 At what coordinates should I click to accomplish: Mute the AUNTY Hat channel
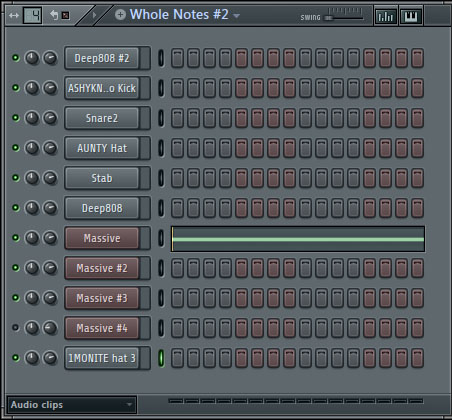tap(15, 148)
